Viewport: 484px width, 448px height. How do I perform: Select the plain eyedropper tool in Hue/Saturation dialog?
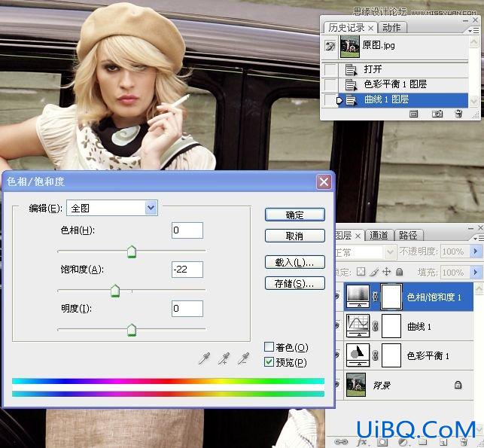click(204, 358)
